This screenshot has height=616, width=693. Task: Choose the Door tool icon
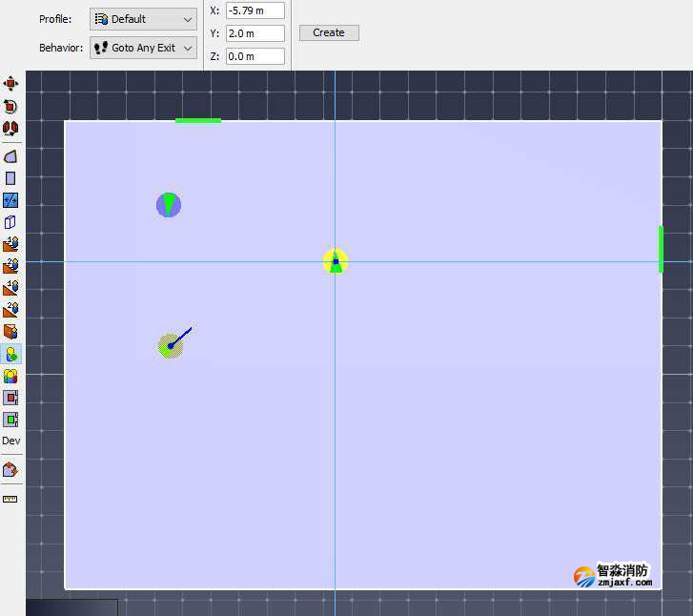point(10,222)
